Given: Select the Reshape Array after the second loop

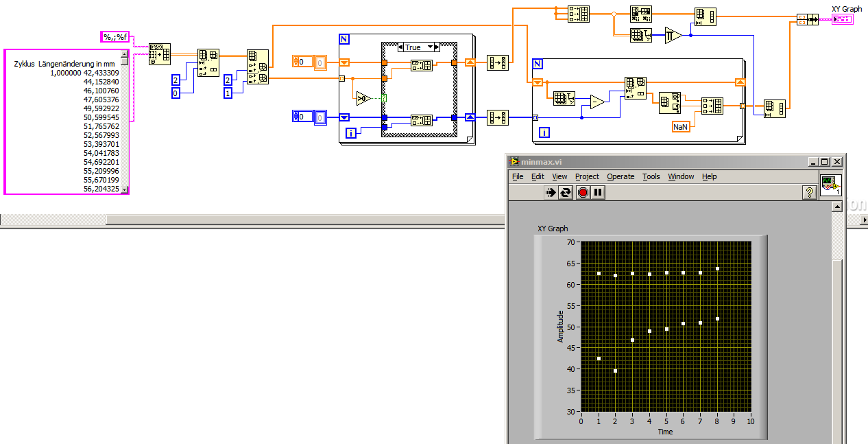Looking at the screenshot, I should 775,108.
